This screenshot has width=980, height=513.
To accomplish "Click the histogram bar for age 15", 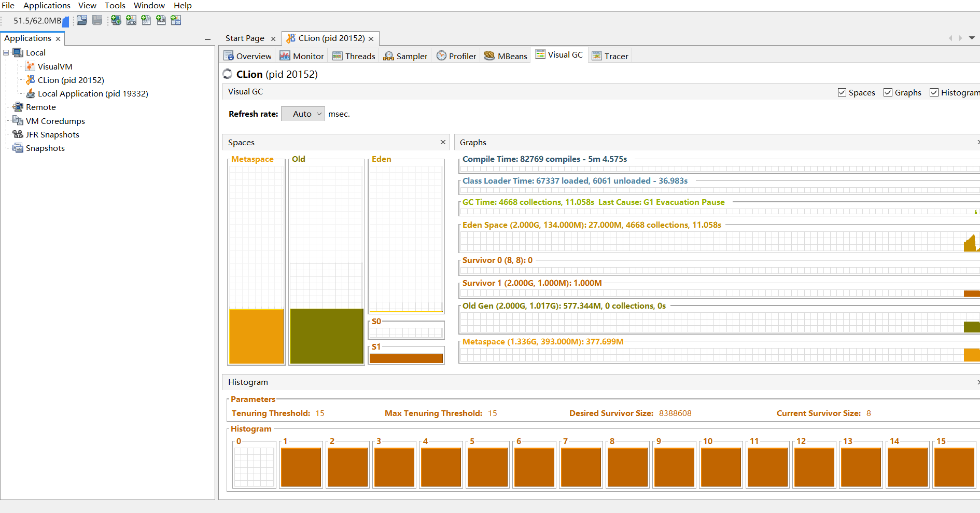I will tap(954, 467).
